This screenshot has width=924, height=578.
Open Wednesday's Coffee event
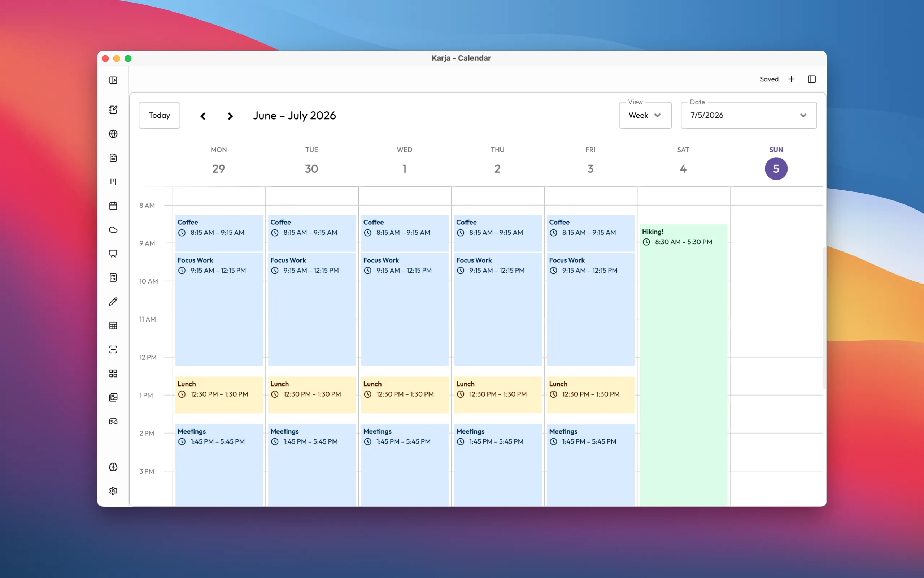click(x=405, y=233)
